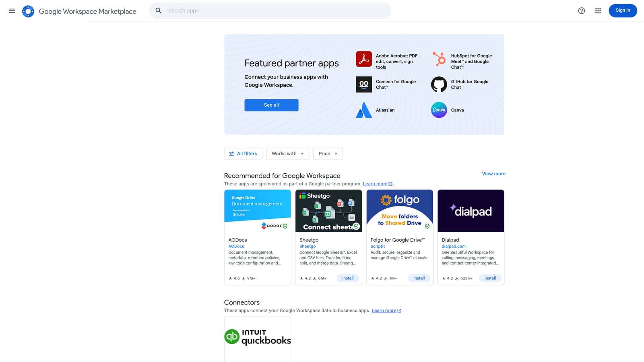Open the Atlassian app icon
This screenshot has width=644, height=362.
pos(364,110)
